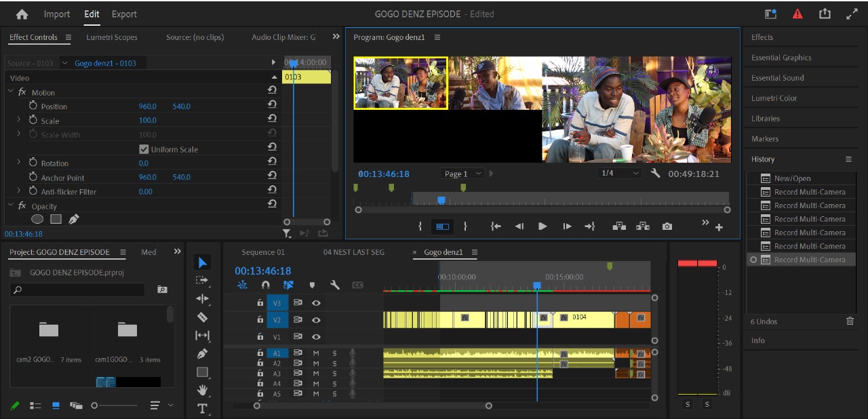Open the Edit menu
The image size is (868, 419).
91,14
